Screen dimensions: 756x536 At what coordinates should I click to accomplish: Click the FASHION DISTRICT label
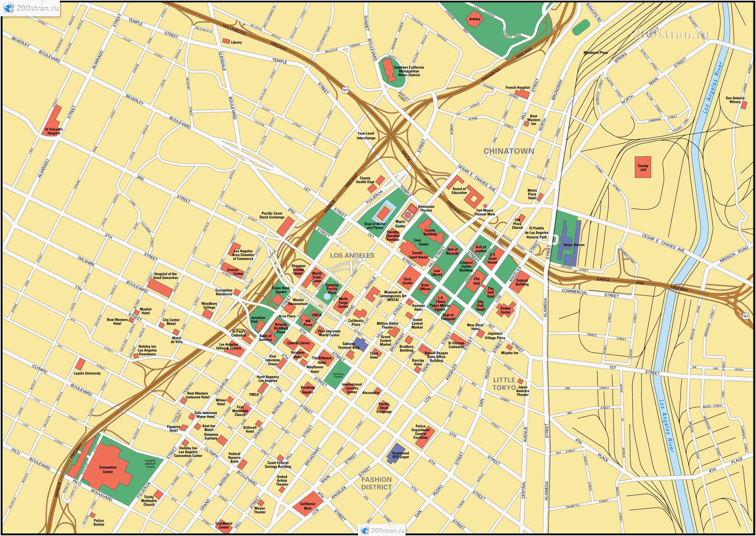pos(376,483)
